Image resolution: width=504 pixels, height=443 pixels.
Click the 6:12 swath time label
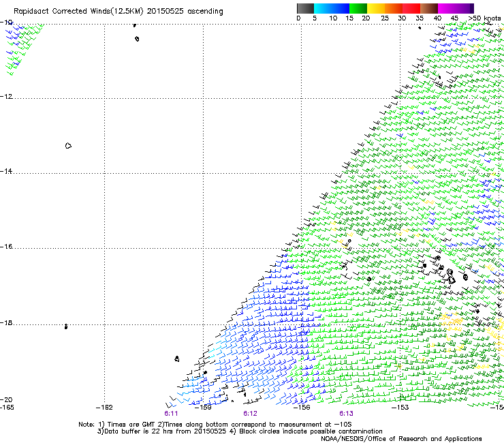pyautogui.click(x=250, y=414)
